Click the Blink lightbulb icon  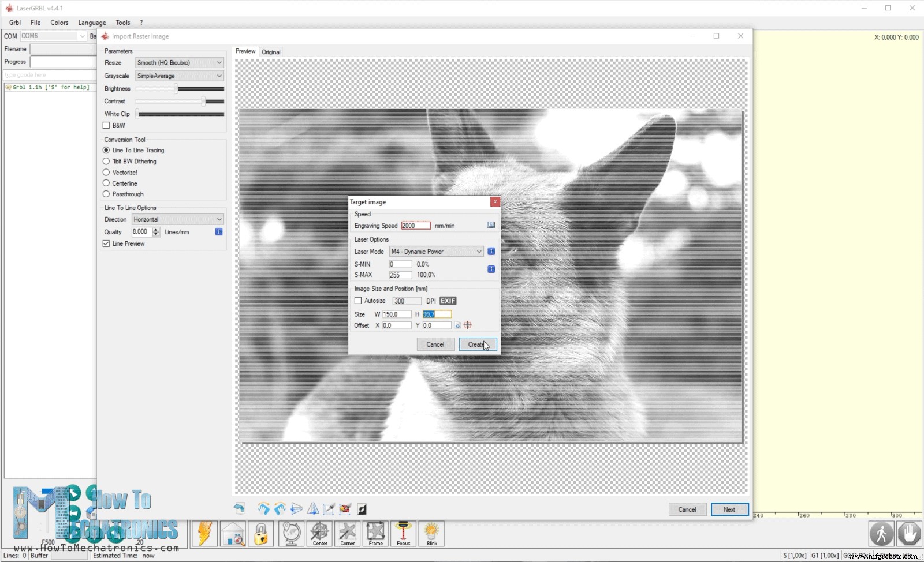[x=431, y=534]
